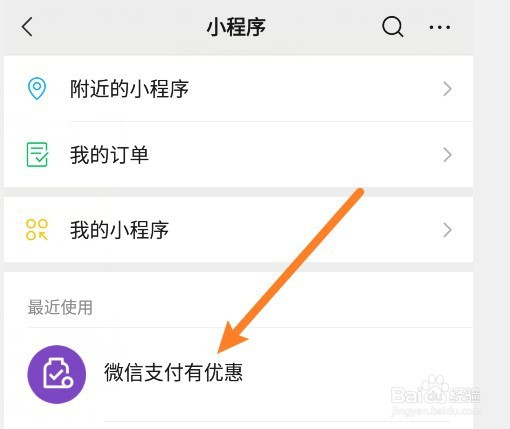The height and width of the screenshot is (429, 510).
Task: Click the orange arrow annotation
Action: (290, 271)
